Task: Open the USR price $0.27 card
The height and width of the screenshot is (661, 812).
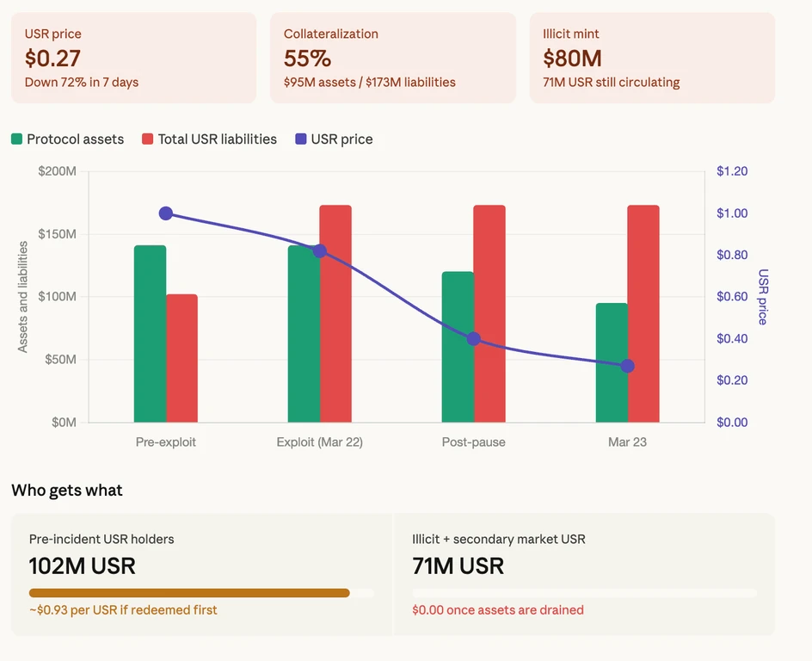Action: [x=133, y=58]
